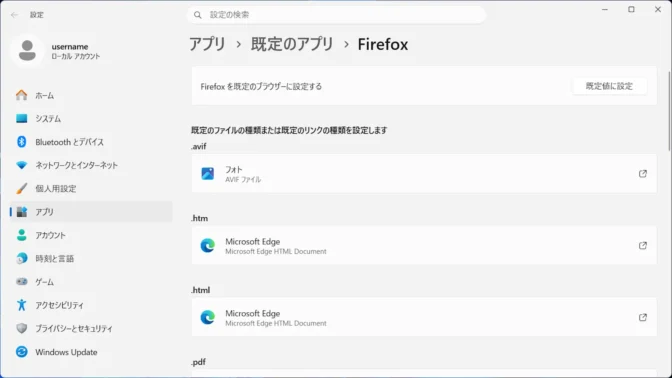Click the 既定値に設定 button
672x378 pixels.
(x=609, y=86)
